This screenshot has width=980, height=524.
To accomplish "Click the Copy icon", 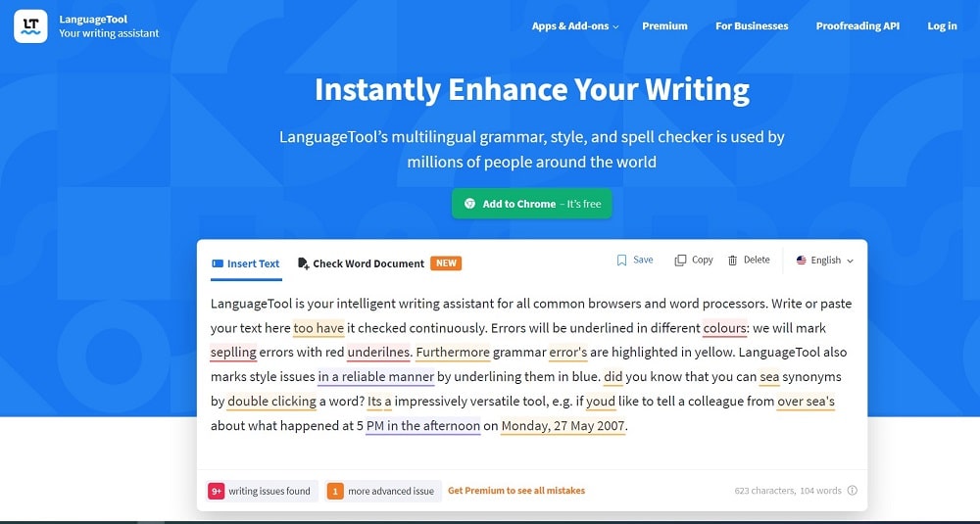I will [x=680, y=261].
